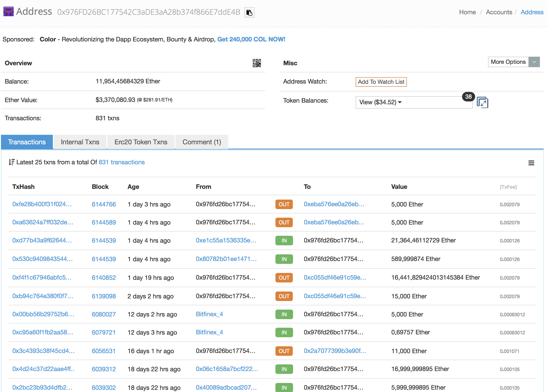Click Add To Watch List button
The image size is (548, 392).
tap(381, 82)
